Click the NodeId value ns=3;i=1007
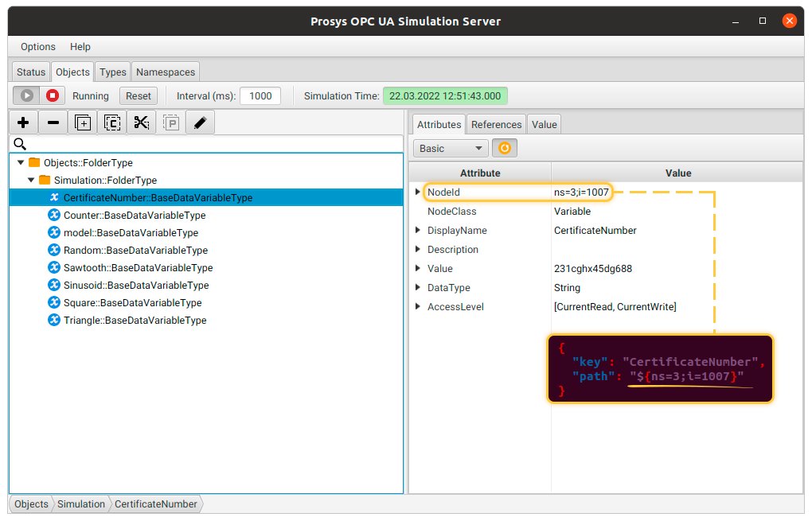 (x=581, y=192)
